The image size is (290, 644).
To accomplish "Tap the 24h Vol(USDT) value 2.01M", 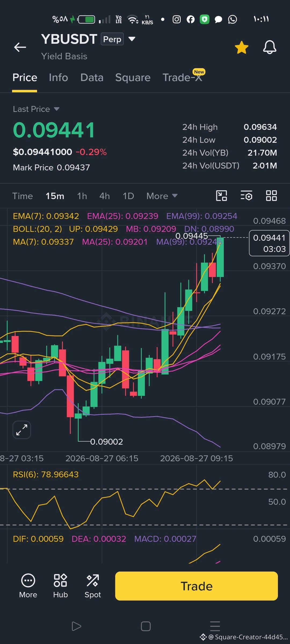I will pos(265,166).
